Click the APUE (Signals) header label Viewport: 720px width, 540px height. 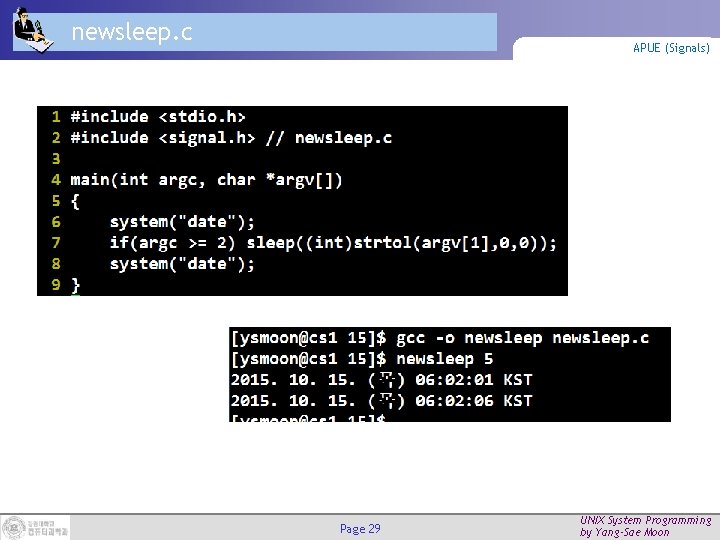coord(671,48)
